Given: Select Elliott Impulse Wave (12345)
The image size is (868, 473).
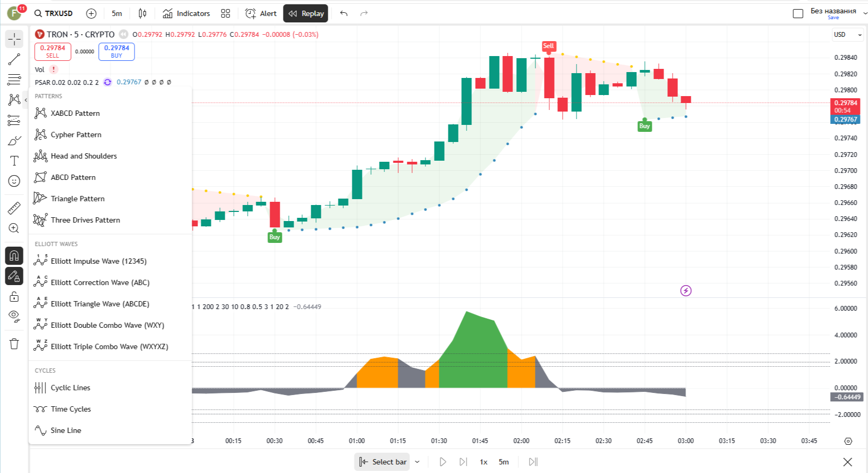Looking at the screenshot, I should [x=98, y=261].
